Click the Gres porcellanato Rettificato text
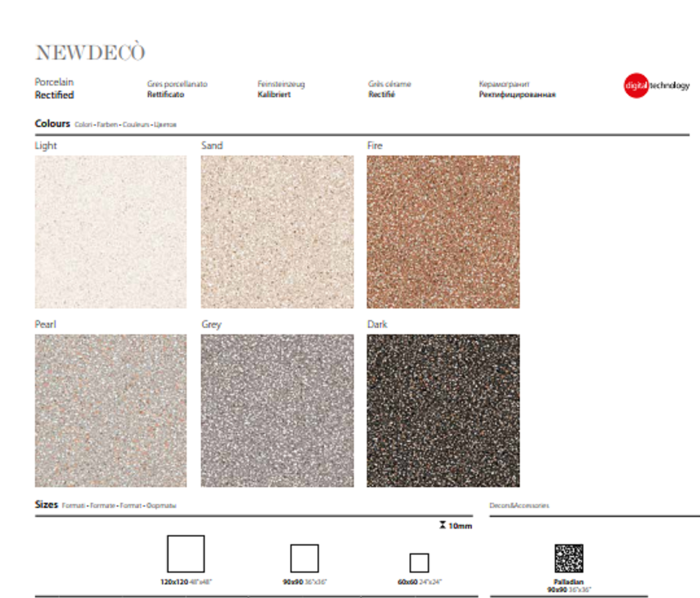Viewport: 700px width, 598px height. (x=177, y=89)
